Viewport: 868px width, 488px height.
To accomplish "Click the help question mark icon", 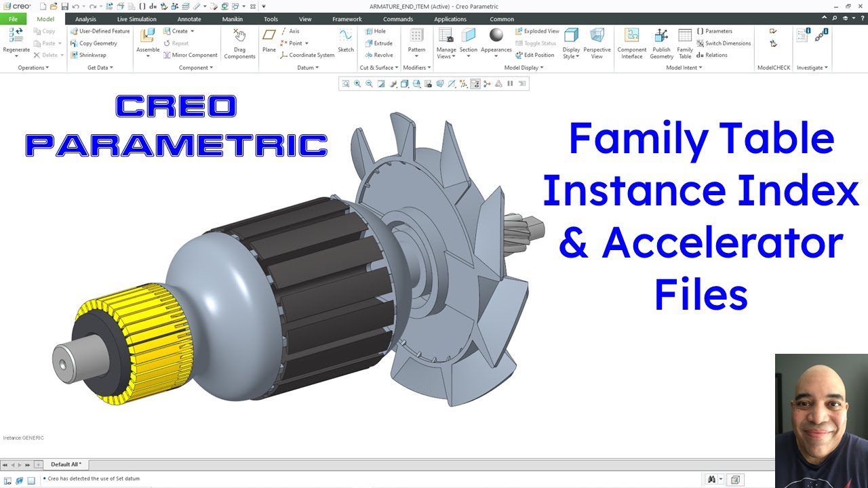I will (862, 18).
